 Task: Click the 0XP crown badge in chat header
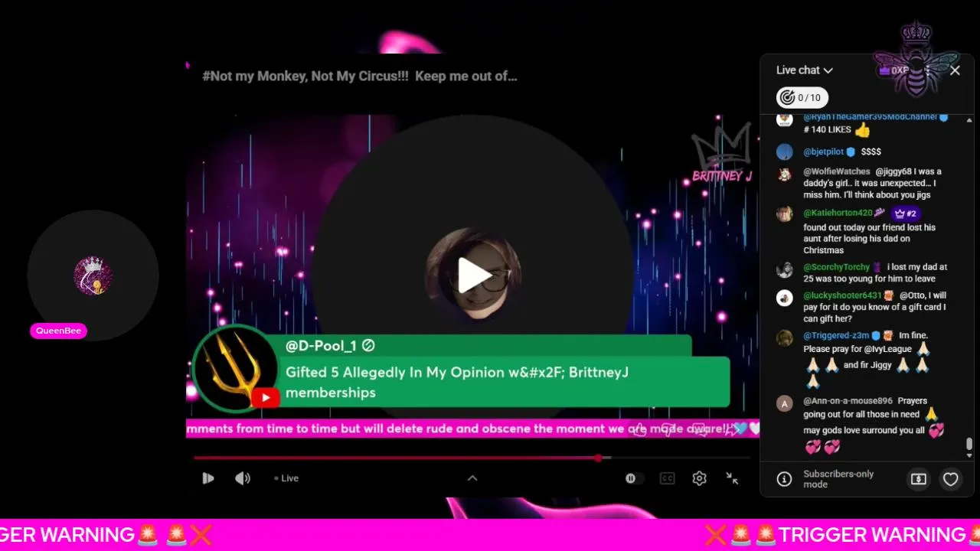click(x=893, y=70)
